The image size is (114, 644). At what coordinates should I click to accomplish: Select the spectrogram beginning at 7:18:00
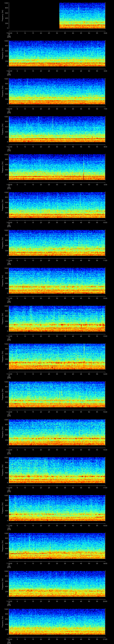(57, 546)
